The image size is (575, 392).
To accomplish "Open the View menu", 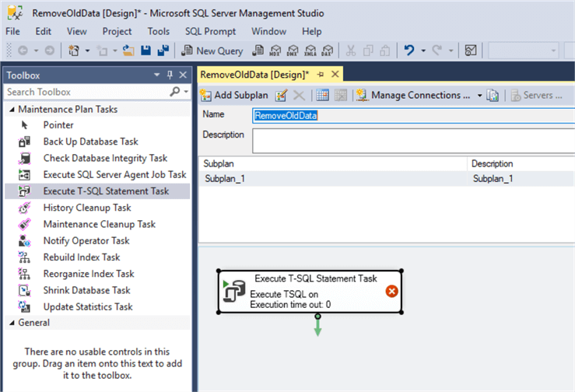I will pyautogui.click(x=77, y=32).
